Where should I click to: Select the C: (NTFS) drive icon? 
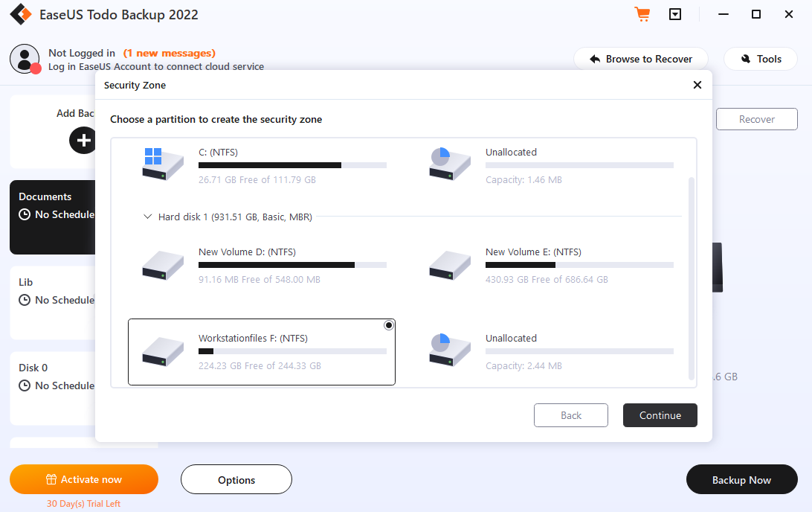pyautogui.click(x=163, y=164)
